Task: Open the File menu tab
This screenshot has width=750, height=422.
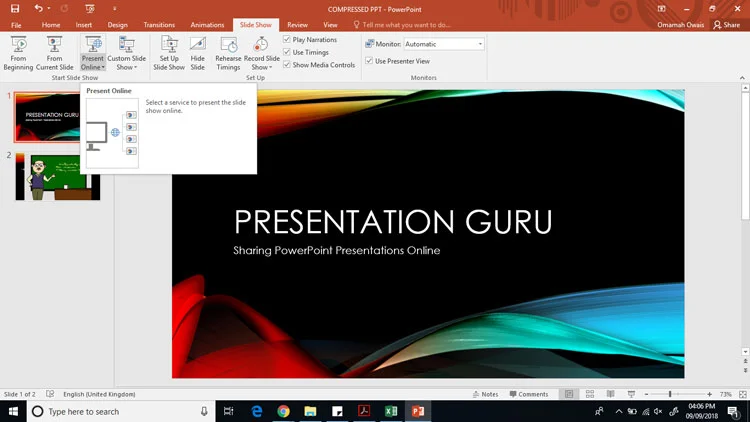Action: [x=16, y=24]
